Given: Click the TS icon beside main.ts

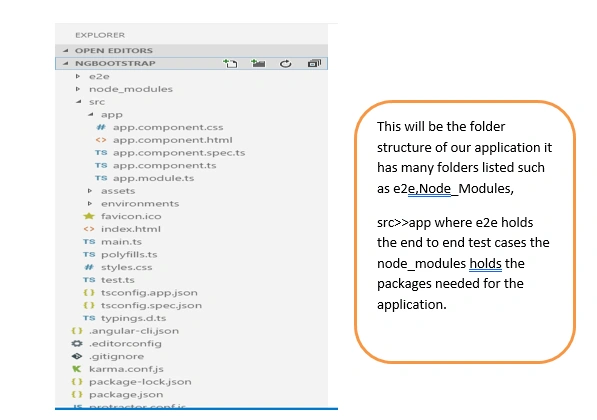Looking at the screenshot, I should click(x=89, y=242).
